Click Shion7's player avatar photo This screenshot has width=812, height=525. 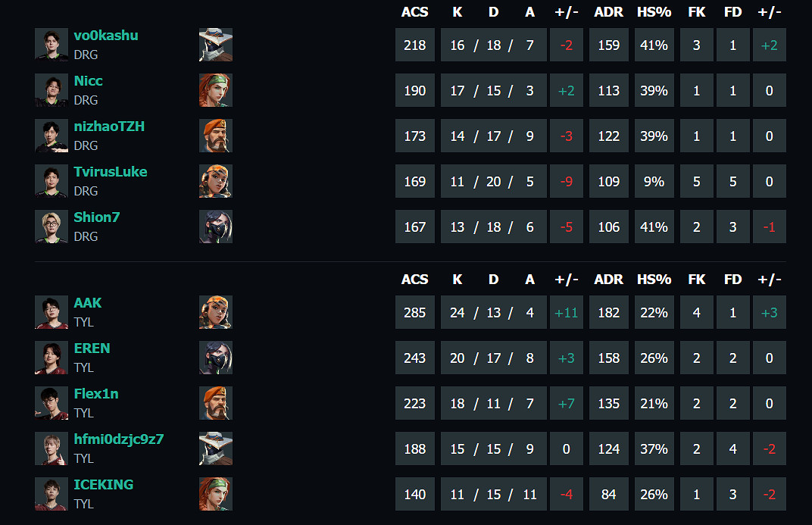click(x=52, y=227)
